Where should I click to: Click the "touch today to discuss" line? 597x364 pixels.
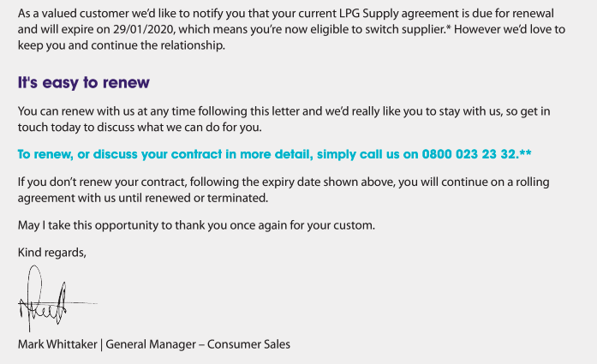click(140, 127)
